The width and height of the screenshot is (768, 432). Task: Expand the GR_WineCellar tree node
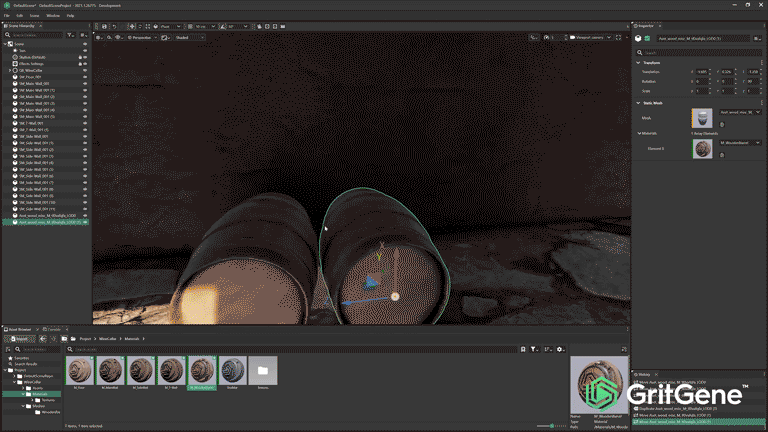click(x=9, y=71)
